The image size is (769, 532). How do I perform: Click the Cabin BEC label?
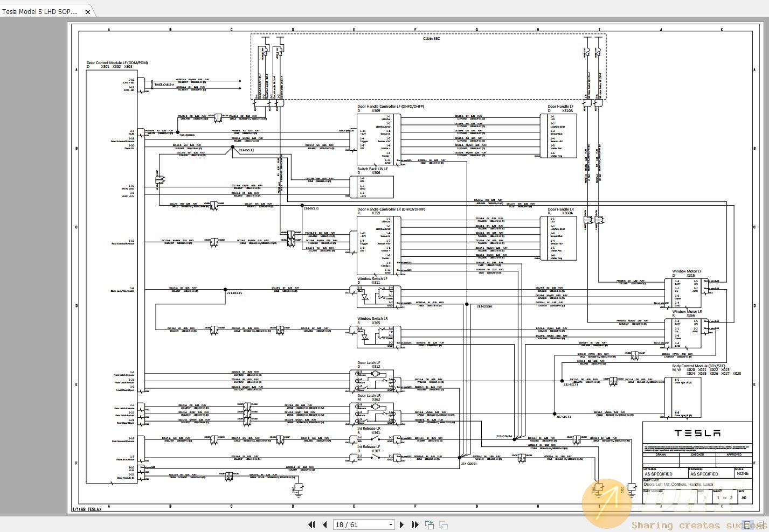click(431, 39)
